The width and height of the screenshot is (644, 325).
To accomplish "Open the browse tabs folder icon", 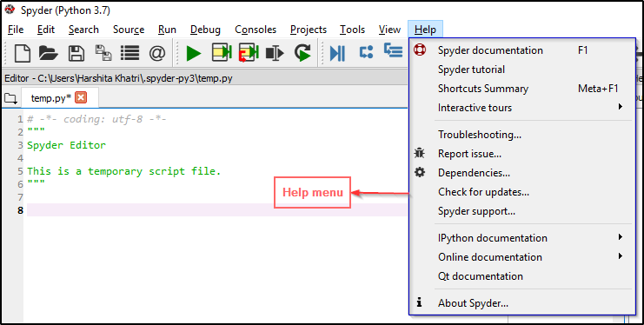I will [10, 98].
